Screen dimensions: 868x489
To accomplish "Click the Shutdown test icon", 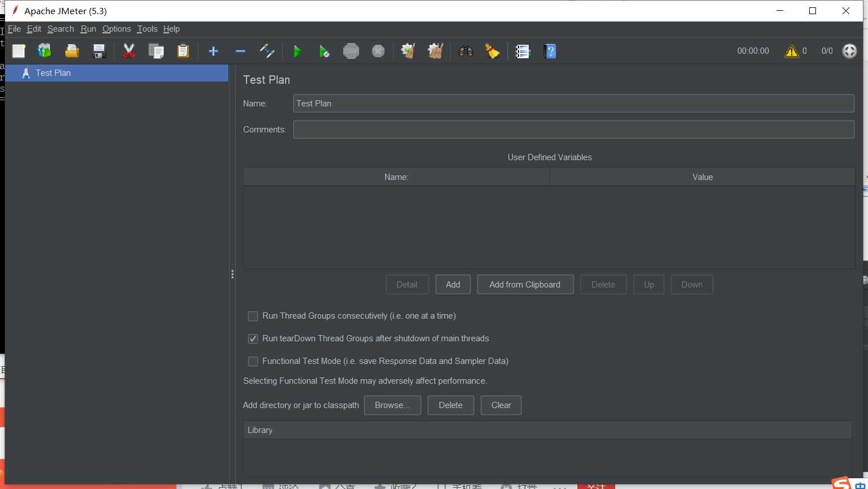I will pyautogui.click(x=378, y=51).
